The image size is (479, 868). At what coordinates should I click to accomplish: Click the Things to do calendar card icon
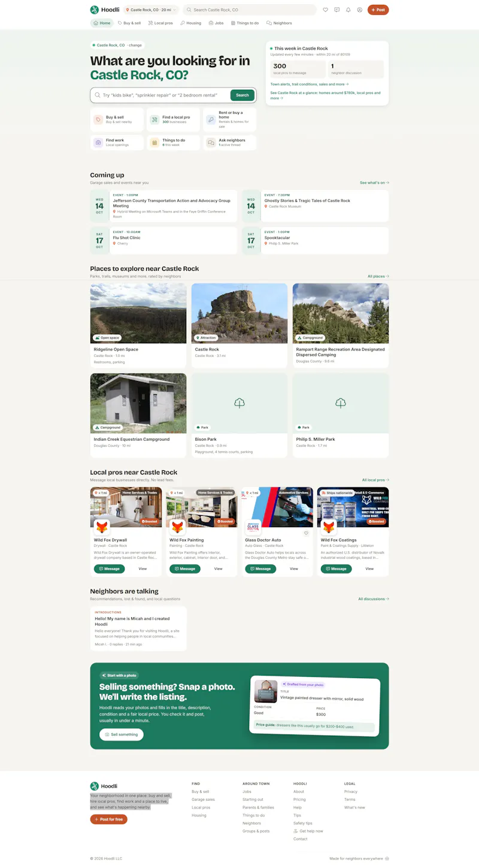tap(154, 143)
